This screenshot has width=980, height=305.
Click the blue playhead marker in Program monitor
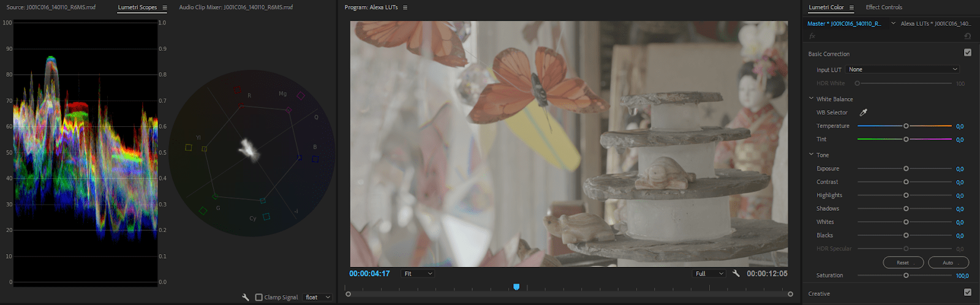pyautogui.click(x=516, y=287)
